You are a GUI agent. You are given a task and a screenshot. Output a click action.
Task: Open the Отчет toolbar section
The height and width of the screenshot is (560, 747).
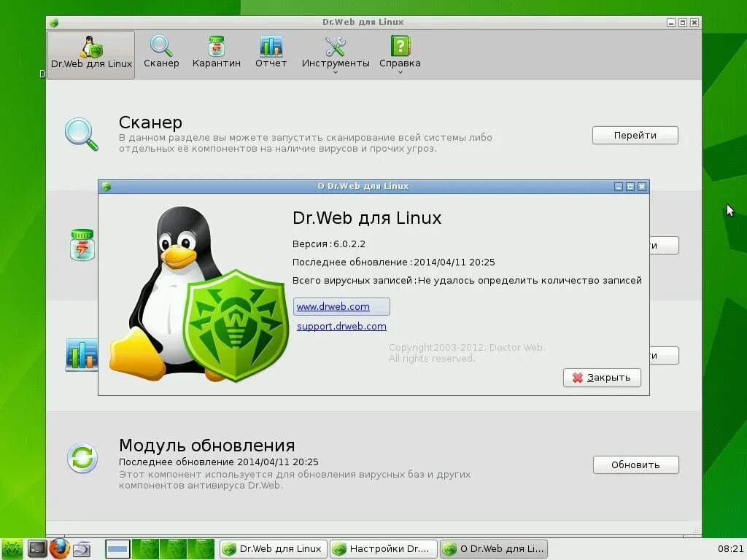(x=271, y=52)
